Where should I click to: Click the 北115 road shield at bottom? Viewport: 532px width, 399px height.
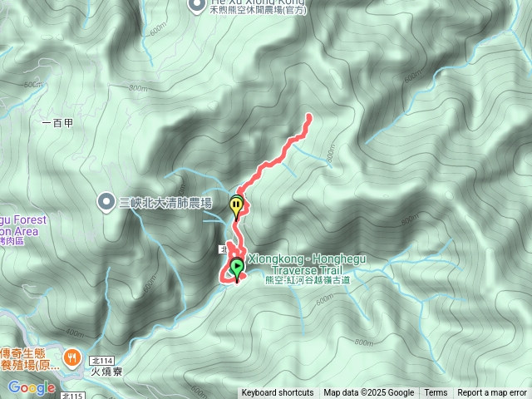pos(73,396)
